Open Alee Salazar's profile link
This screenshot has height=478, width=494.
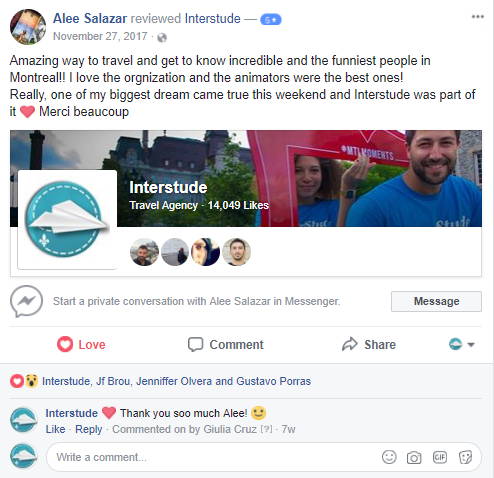pos(90,19)
